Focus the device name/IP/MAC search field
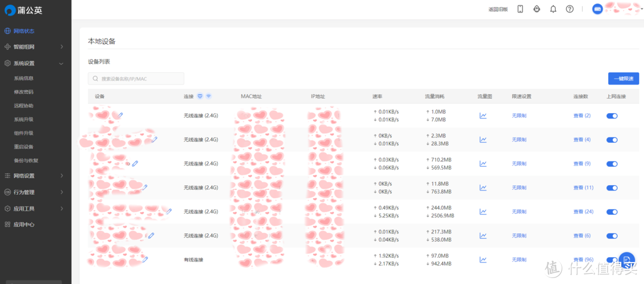 click(x=136, y=78)
